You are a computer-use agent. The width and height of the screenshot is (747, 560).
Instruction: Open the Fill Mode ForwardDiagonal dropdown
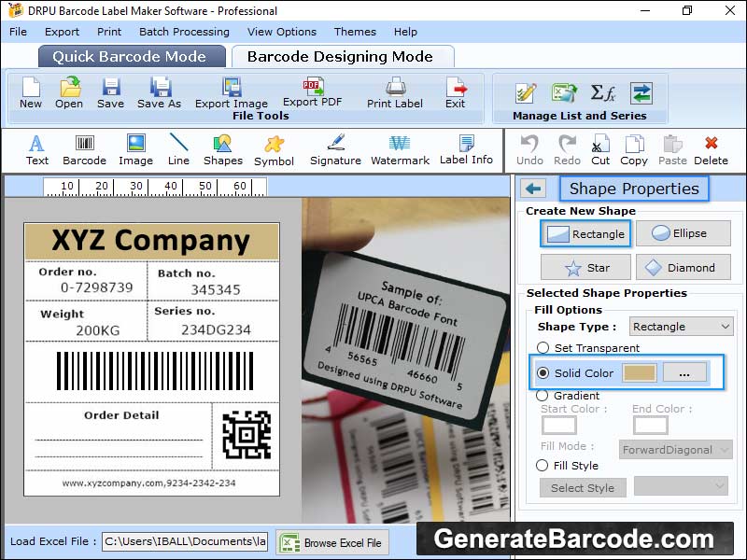click(678, 450)
